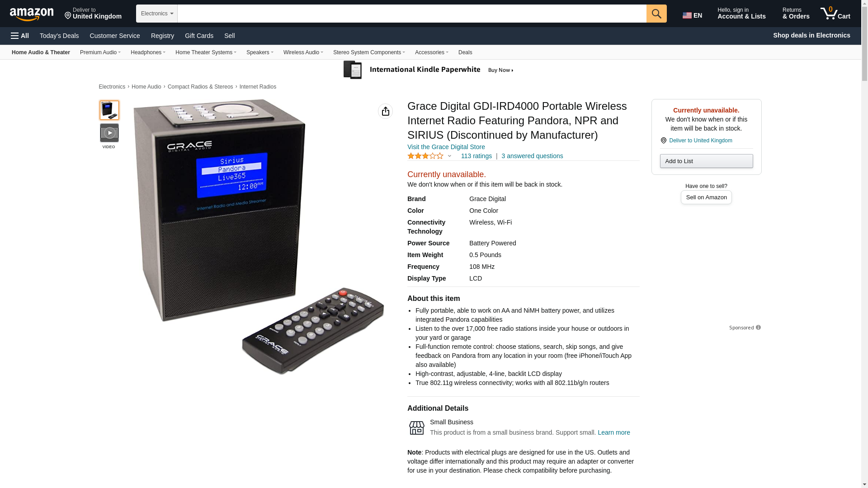Click the Amazon logo
The image size is (868, 488).
click(32, 14)
